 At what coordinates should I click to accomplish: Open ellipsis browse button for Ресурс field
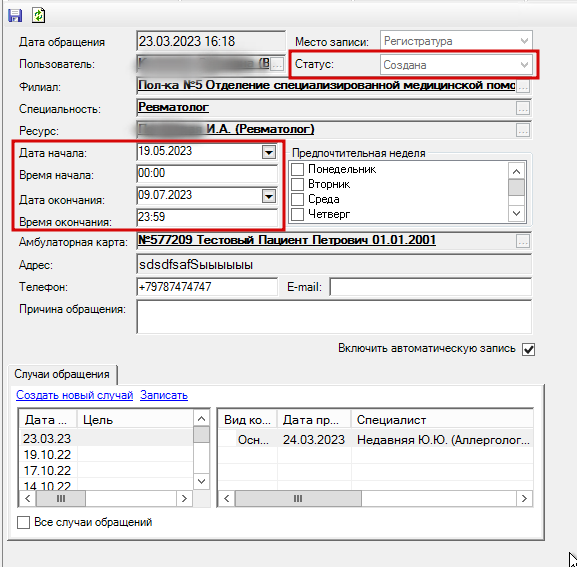pos(523,130)
